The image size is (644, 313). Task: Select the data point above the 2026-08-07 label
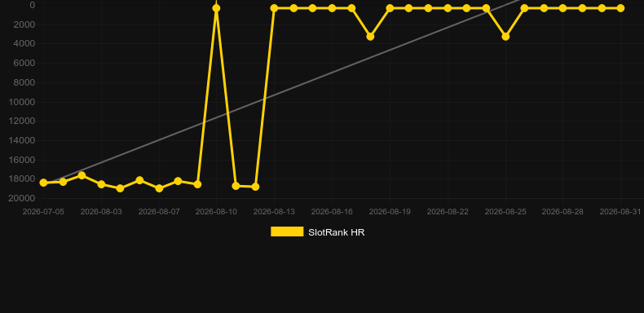pyautogui.click(x=159, y=188)
